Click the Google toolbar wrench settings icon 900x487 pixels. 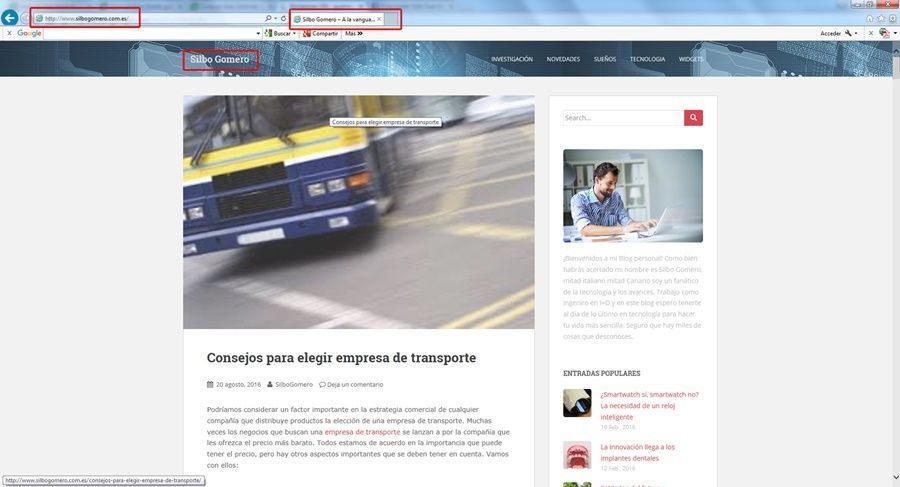[x=848, y=33]
